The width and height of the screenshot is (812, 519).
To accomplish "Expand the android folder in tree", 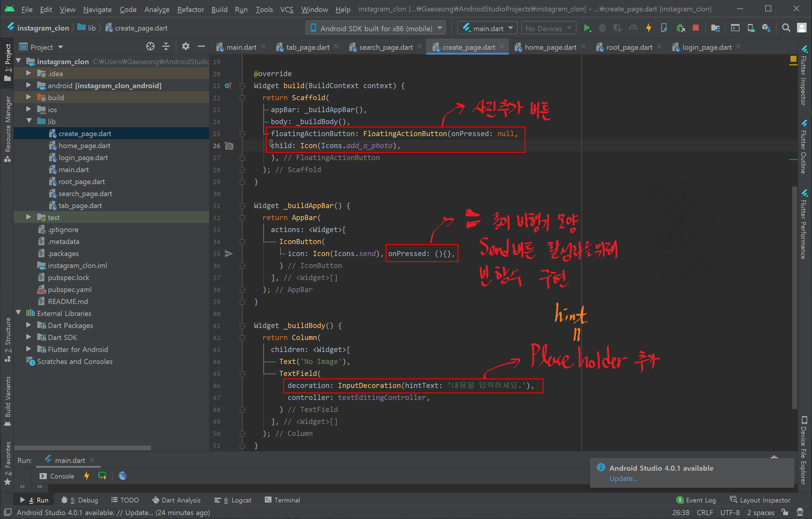I will pyautogui.click(x=29, y=85).
